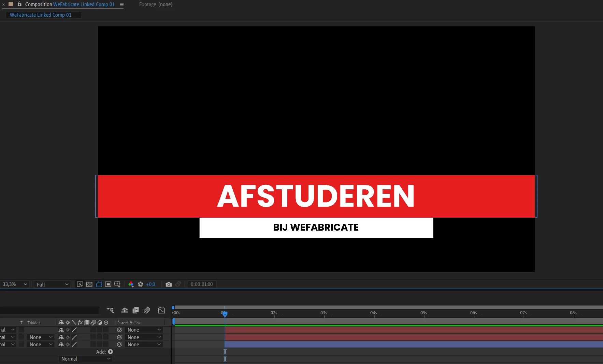The width and height of the screenshot is (603, 364).
Task: Open the Parent None dropdown on second layer
Action: tap(144, 337)
